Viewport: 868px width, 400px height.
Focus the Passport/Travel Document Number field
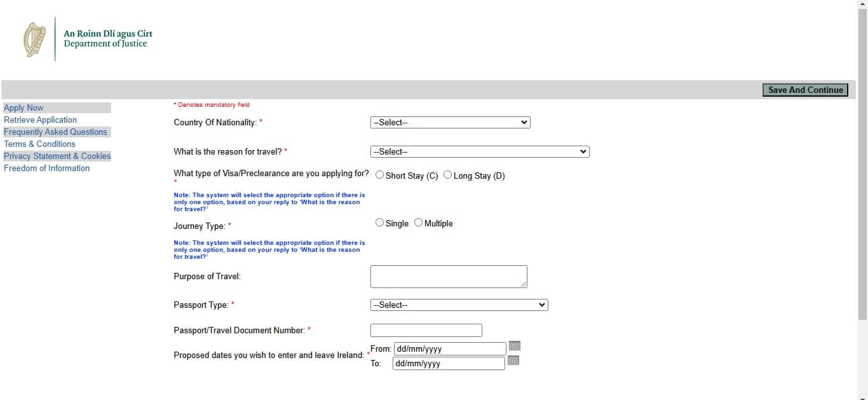coord(426,331)
